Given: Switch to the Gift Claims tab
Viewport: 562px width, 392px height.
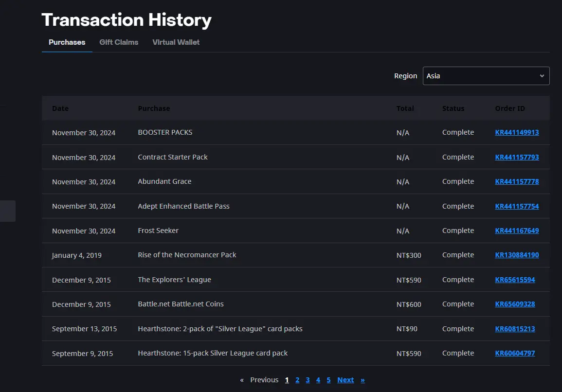Looking at the screenshot, I should (119, 42).
